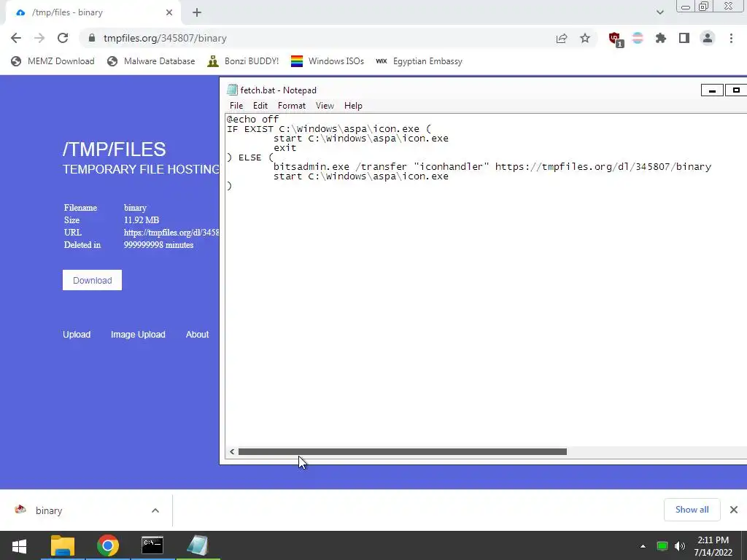The image size is (747, 560).
Task: Open Notepad Edit menu
Action: (260, 106)
